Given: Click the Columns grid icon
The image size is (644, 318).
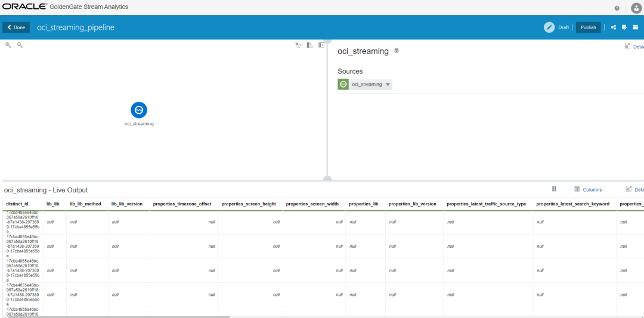Looking at the screenshot, I should point(577,189).
